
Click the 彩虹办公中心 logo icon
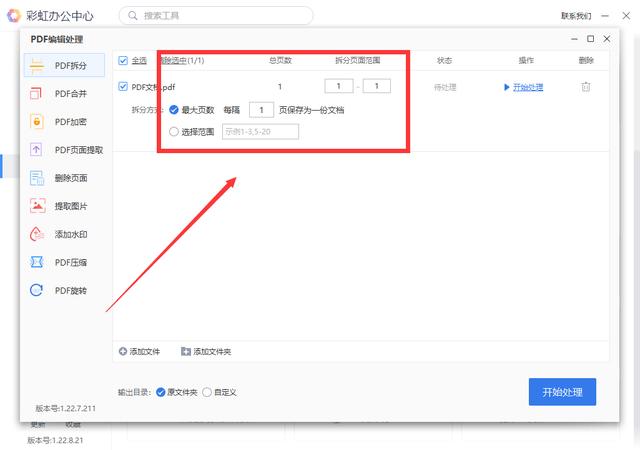(13, 16)
